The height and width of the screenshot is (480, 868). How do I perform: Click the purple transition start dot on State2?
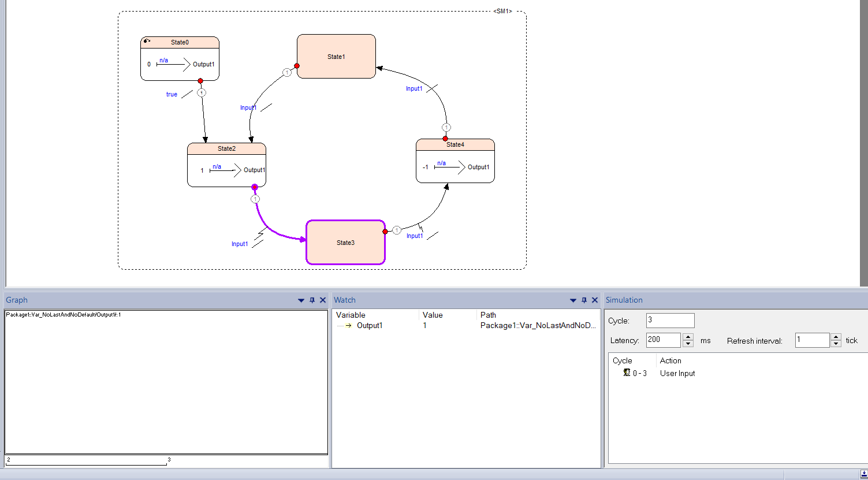pos(255,187)
